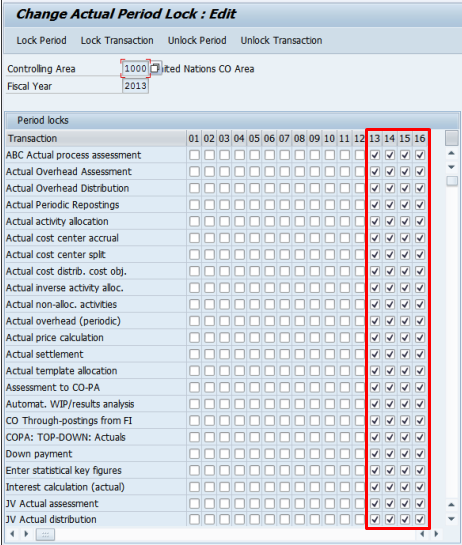Viewport: 462px width, 545px height.
Task: Click the scroll-down arrow below the top up arrow
Action: (452, 167)
